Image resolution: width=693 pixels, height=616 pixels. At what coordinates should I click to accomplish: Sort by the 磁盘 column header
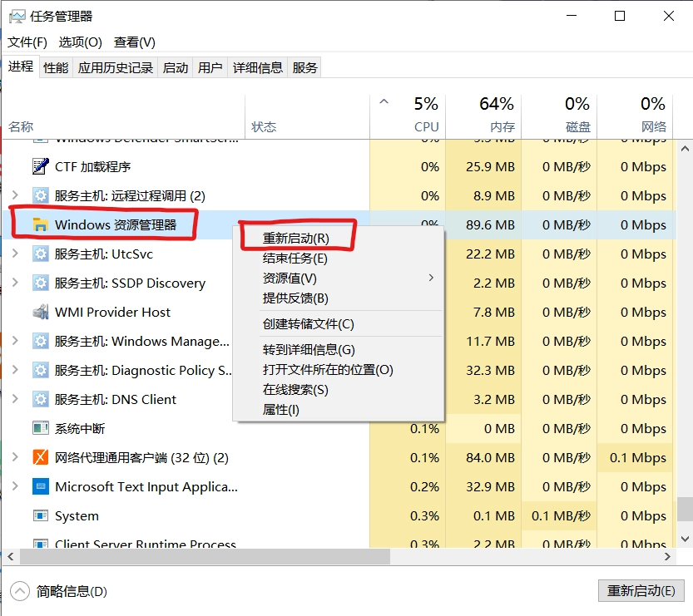[559, 116]
